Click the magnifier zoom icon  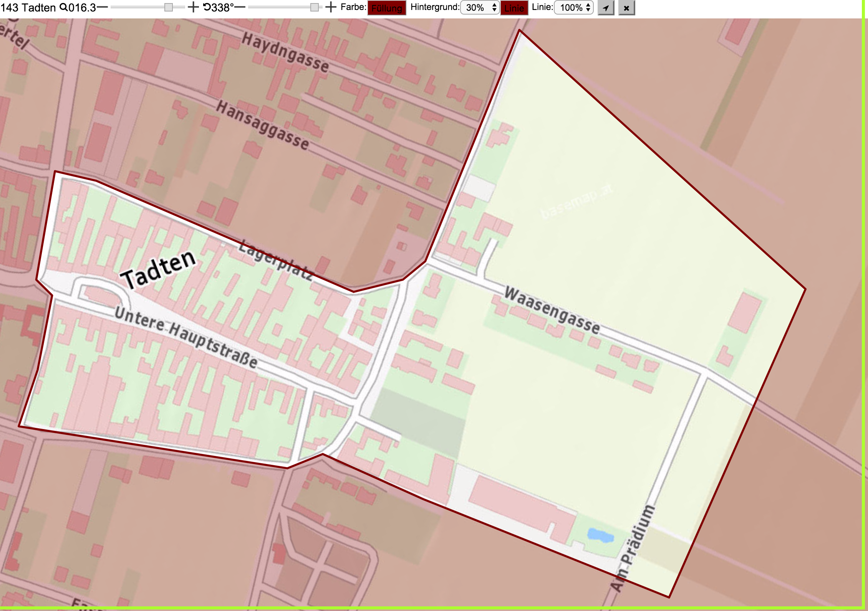coord(63,7)
